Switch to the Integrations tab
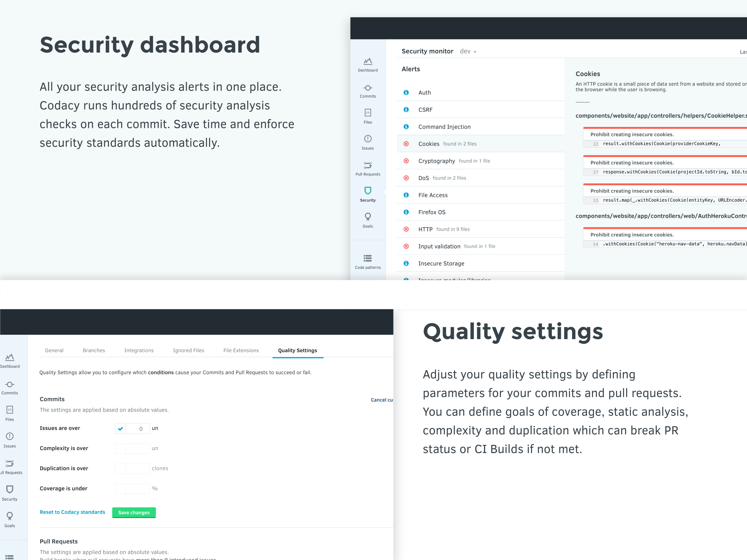The image size is (747, 560). tap(139, 350)
